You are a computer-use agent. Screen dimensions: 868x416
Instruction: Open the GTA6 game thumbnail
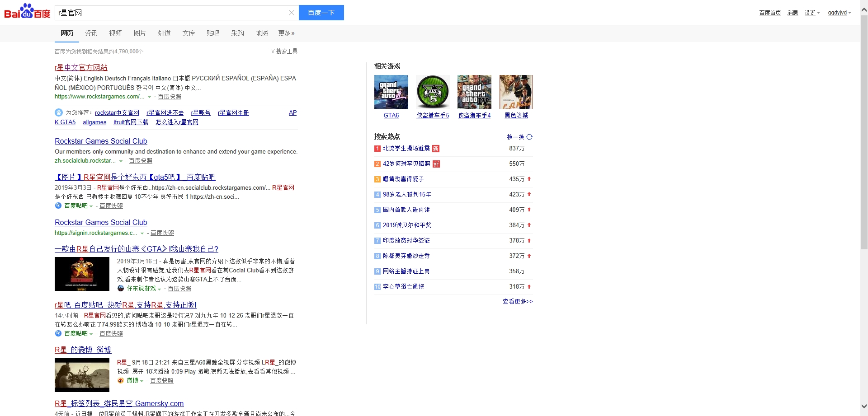click(x=391, y=92)
